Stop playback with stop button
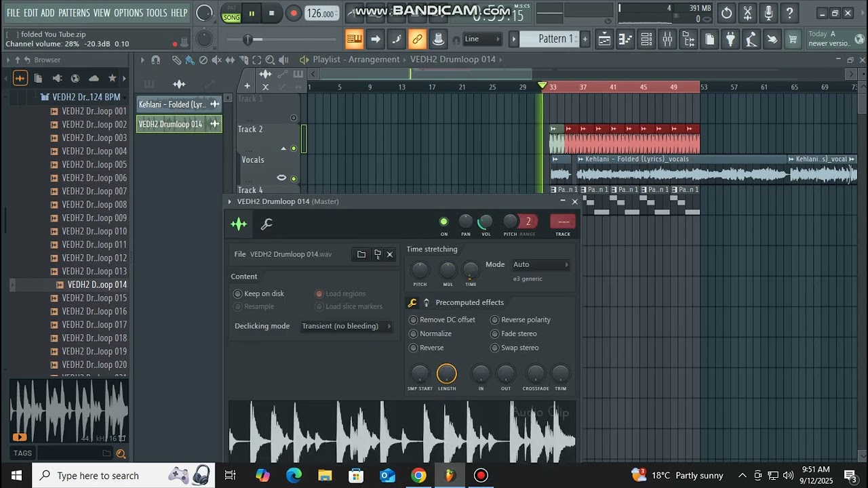868x488 pixels. [x=272, y=13]
